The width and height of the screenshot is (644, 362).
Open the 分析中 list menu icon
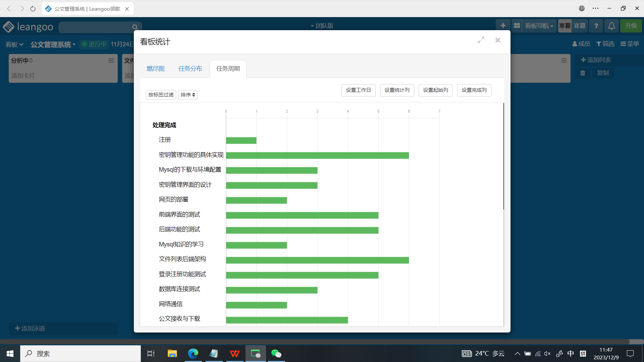point(111,61)
